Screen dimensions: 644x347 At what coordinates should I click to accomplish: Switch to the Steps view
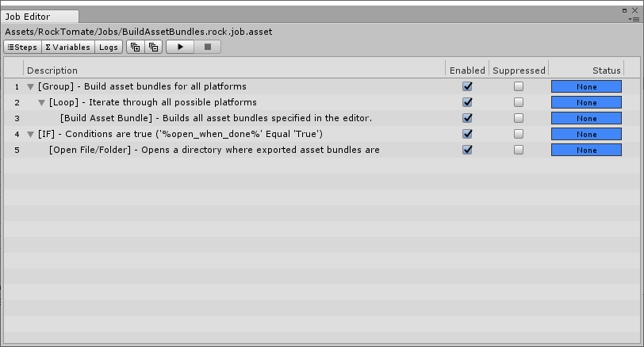[x=22, y=48]
